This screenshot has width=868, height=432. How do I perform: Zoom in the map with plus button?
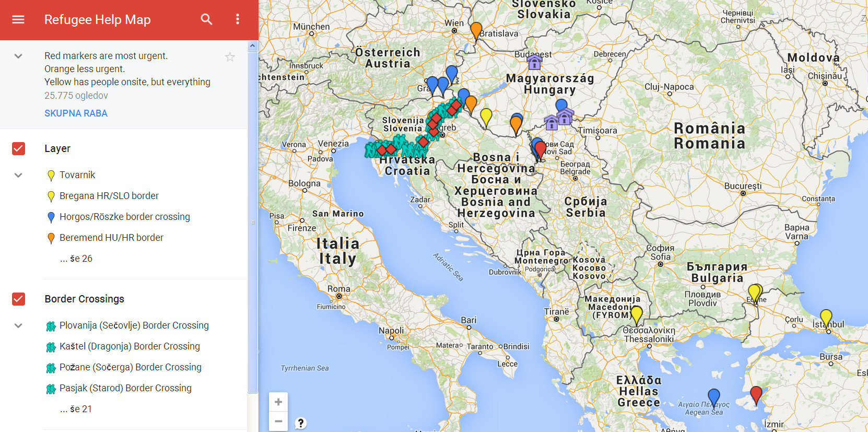(278, 402)
